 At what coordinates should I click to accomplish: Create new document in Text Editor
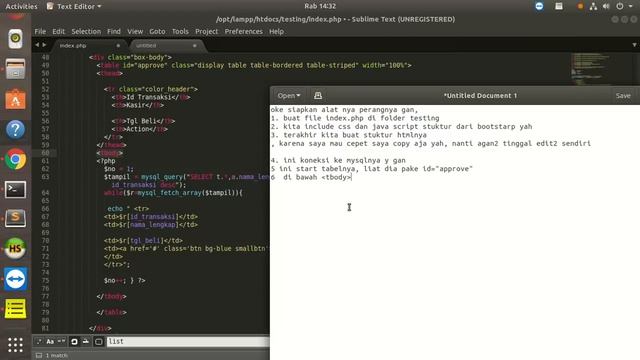tap(318, 96)
